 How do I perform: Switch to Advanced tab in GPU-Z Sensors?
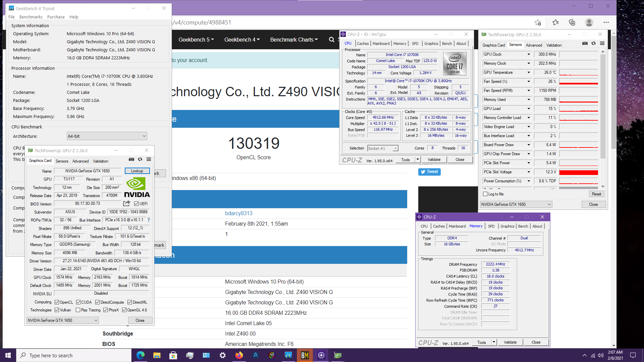534,45
